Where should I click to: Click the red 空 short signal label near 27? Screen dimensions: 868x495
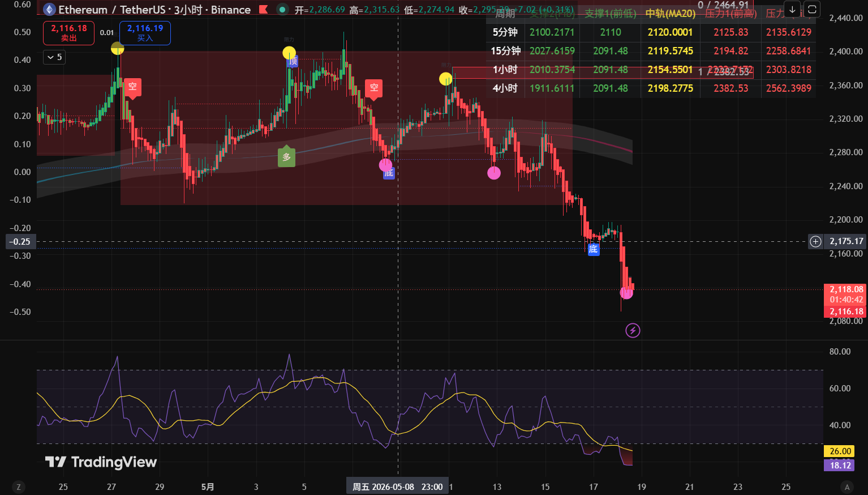click(x=132, y=87)
